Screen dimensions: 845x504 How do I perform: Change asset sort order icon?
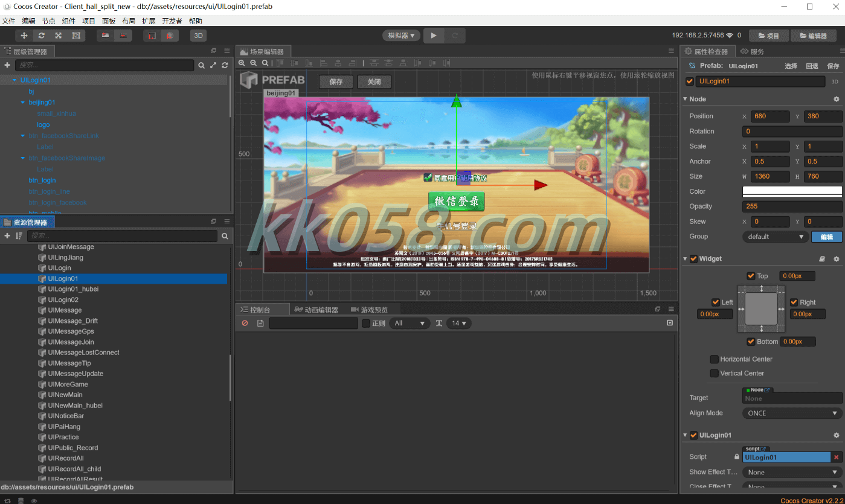[x=19, y=236]
